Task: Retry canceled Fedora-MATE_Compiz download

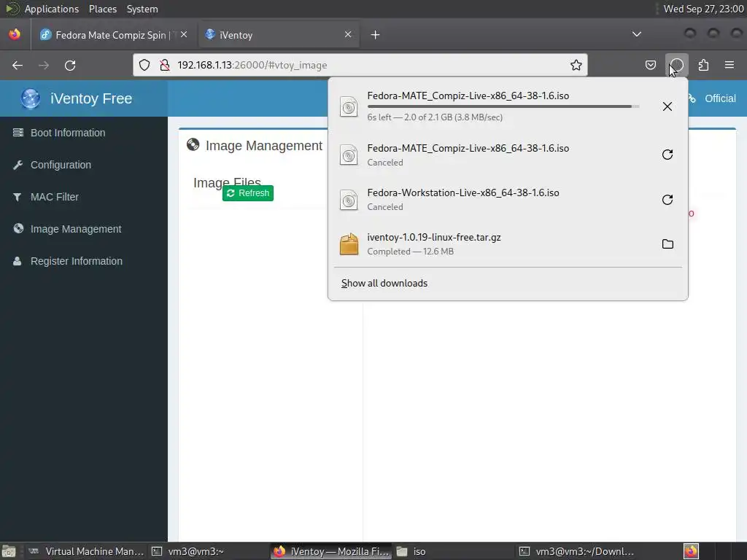Action: [x=667, y=155]
